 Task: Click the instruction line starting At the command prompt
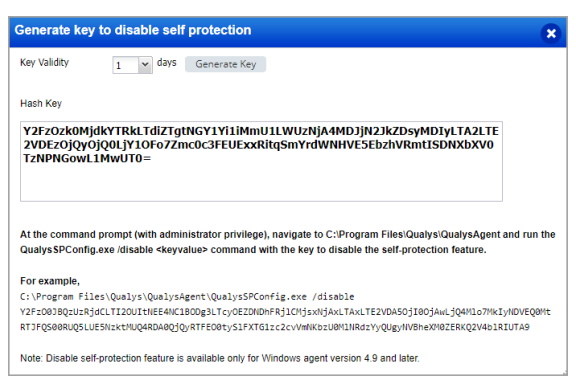click(288, 234)
